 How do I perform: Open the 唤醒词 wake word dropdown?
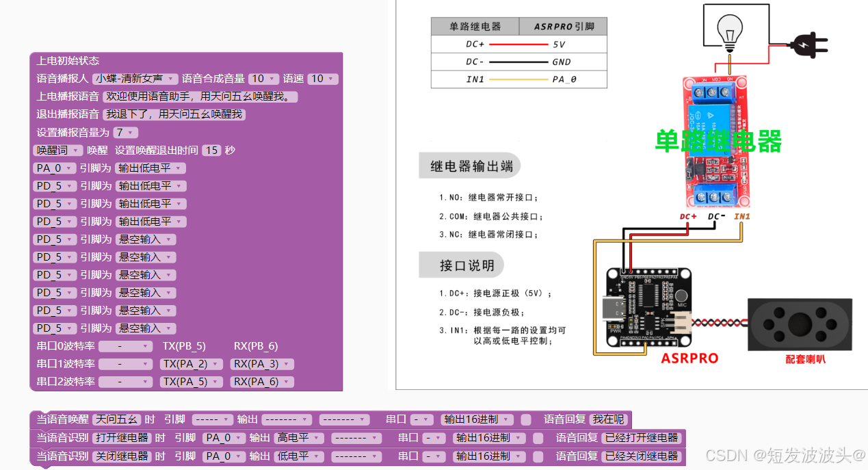[x=55, y=150]
